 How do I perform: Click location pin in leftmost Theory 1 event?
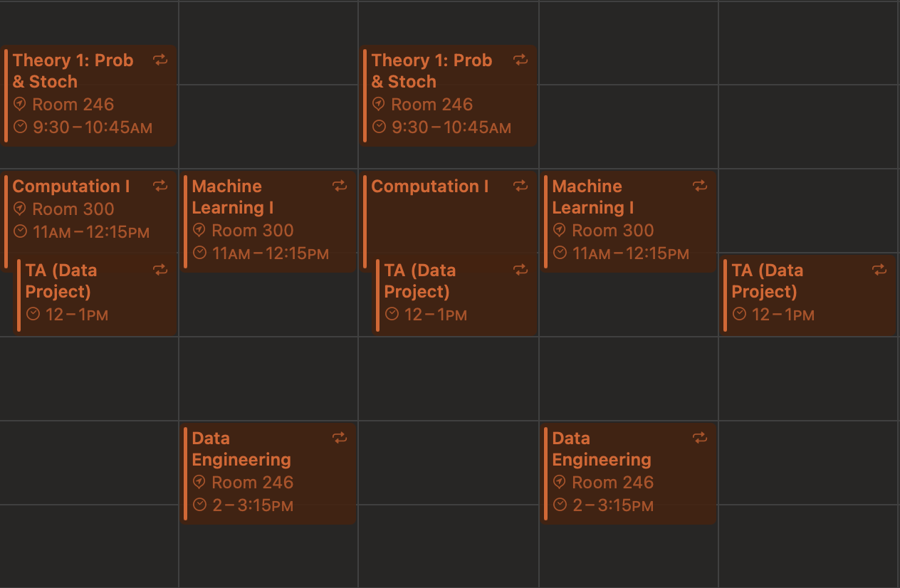pos(20,105)
